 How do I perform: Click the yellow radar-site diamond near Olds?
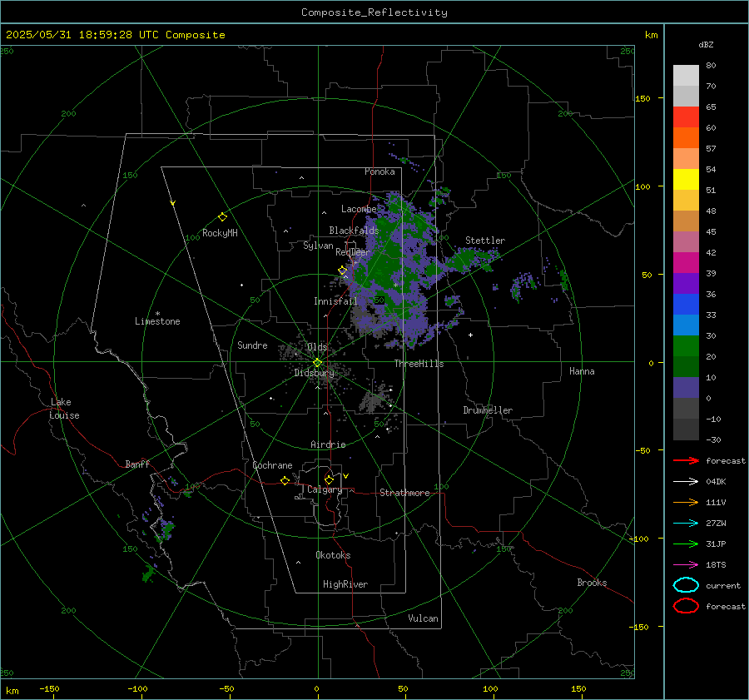click(x=317, y=363)
